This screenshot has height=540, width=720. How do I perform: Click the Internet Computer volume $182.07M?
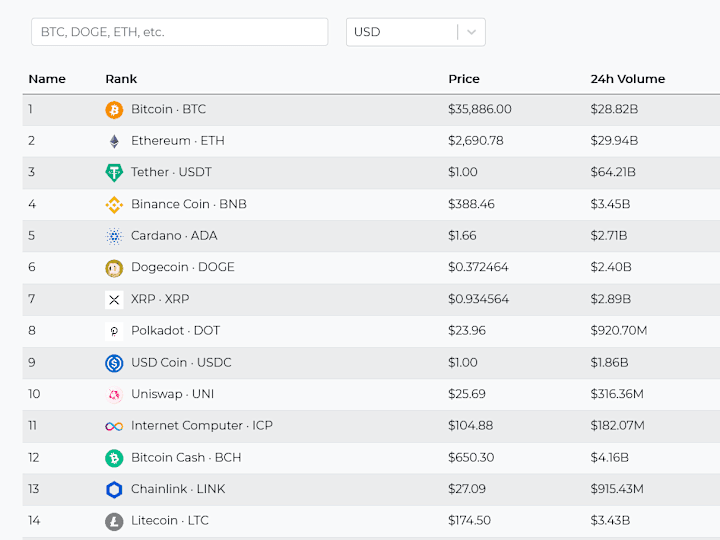pos(618,426)
